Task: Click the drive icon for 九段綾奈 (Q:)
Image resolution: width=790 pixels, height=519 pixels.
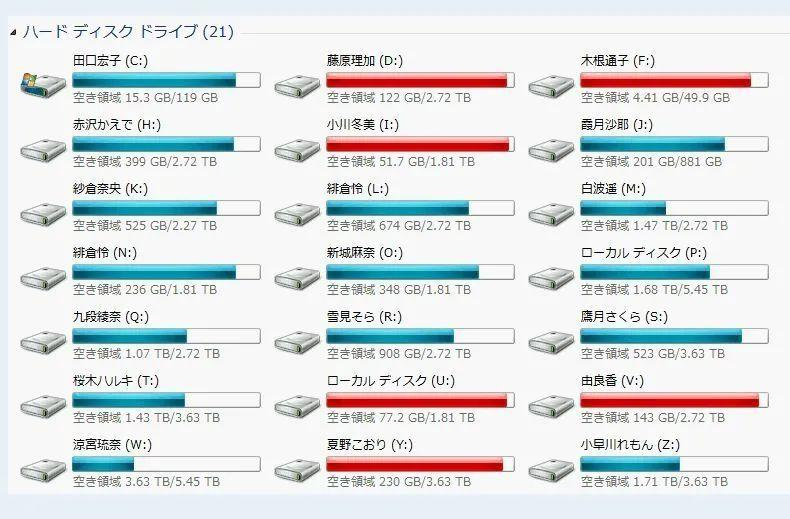Action: [x=42, y=339]
